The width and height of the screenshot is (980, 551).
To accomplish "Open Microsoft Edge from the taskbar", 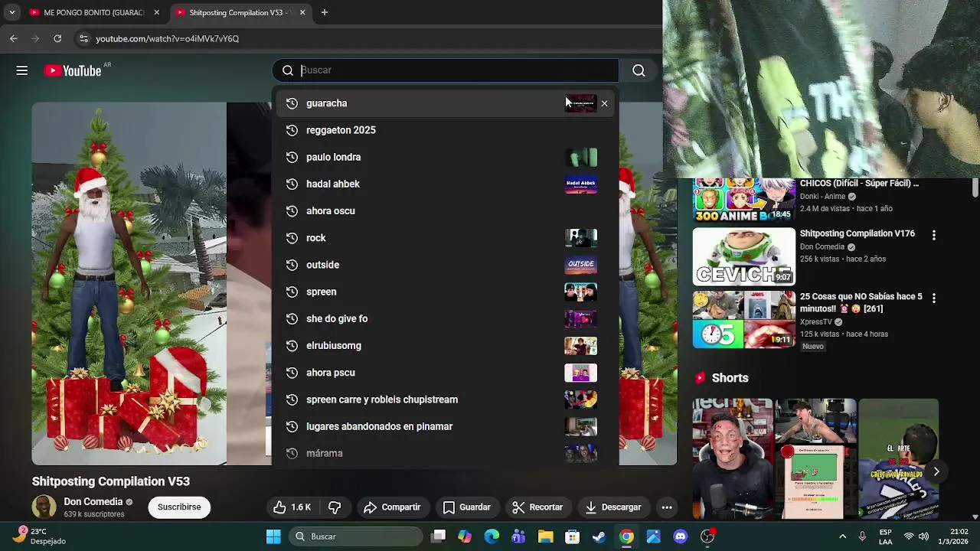I will pyautogui.click(x=492, y=536).
